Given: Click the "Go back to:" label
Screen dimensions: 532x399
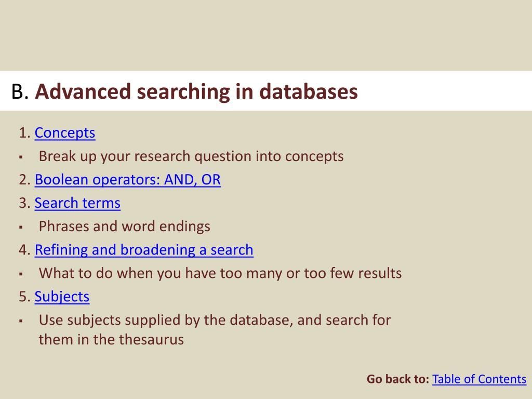Looking at the screenshot, I should pos(397,379).
